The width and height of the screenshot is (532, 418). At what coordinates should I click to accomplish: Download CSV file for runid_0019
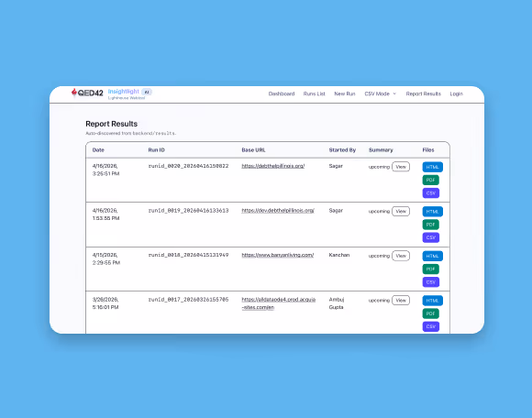pyautogui.click(x=430, y=237)
